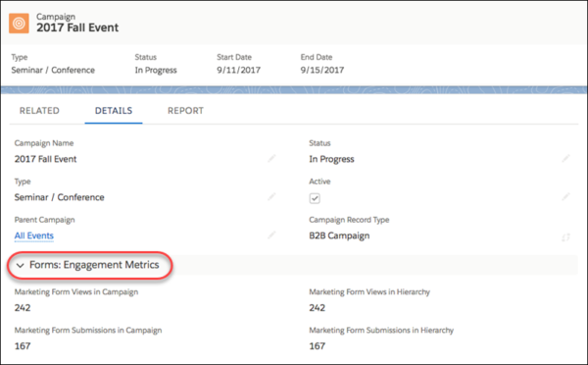Open the All Events parent campaign link
Image resolution: width=588 pixels, height=365 pixels.
tap(34, 235)
